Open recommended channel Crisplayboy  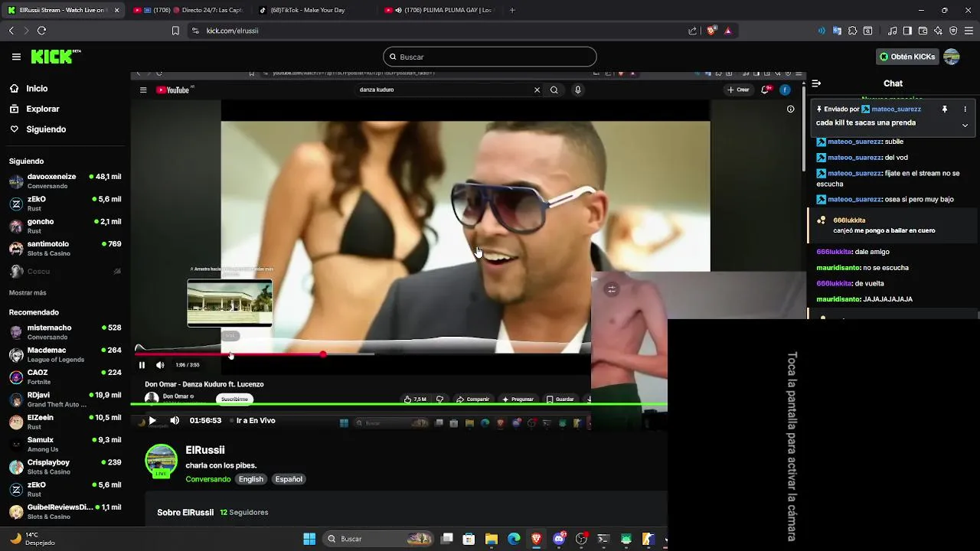(x=64, y=466)
